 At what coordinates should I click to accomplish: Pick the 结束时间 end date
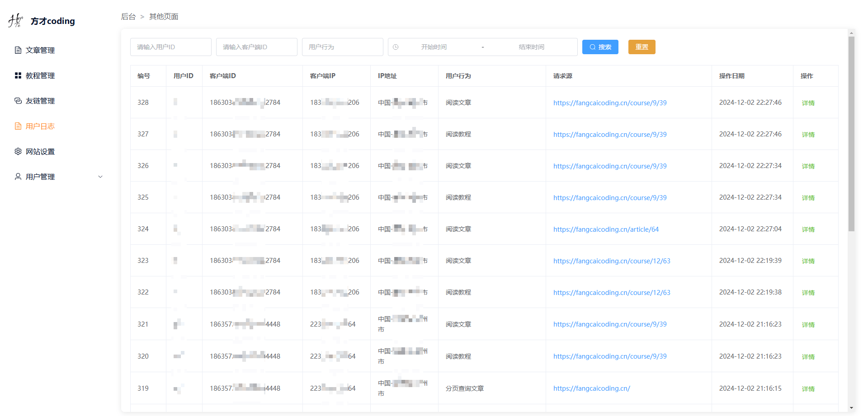coord(532,47)
